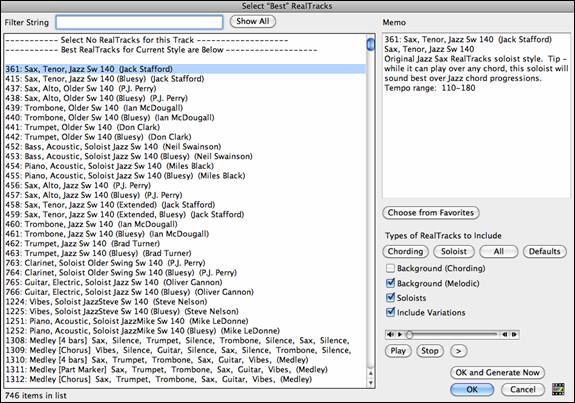Viewport: 575px width, 403px height.
Task: Click the speaker volume icon in the player
Action: point(391,334)
